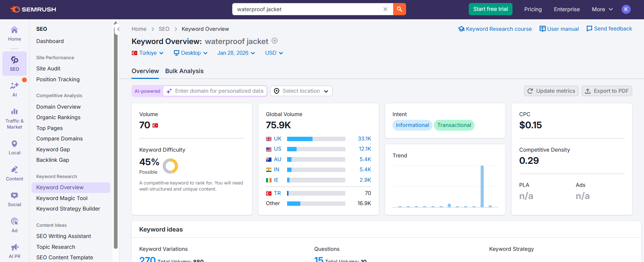Open the USD currency dropdown

[x=274, y=53]
